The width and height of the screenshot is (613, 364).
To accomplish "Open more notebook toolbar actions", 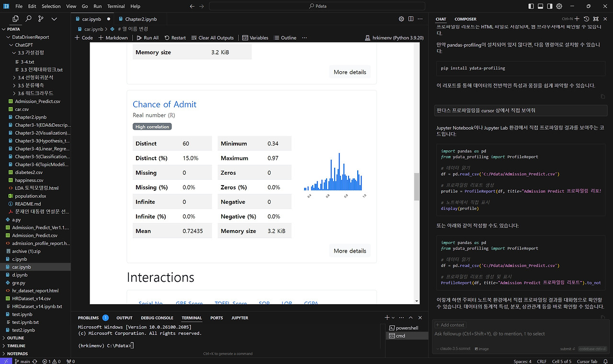I will coord(305,38).
